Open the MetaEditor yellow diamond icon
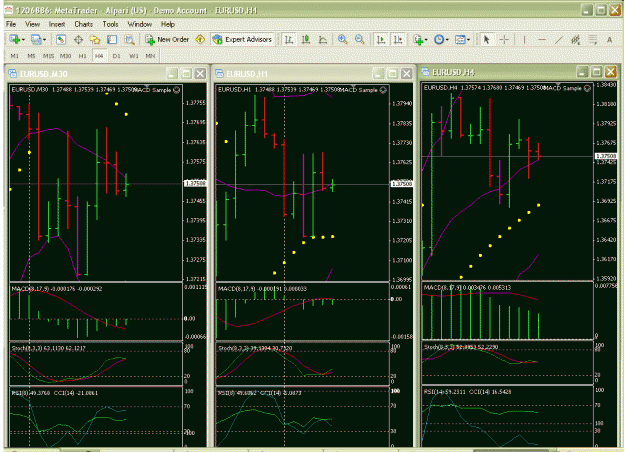Viewport: 625px width, 452px height. [200, 39]
